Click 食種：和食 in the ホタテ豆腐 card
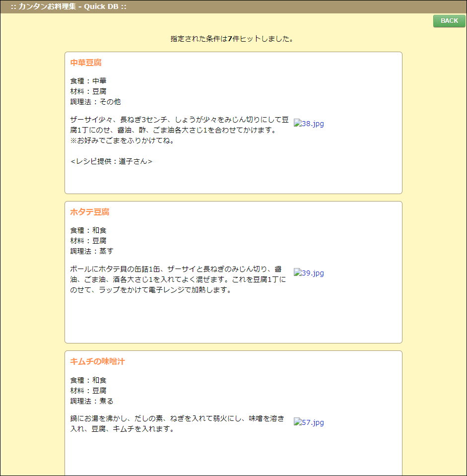467x476 pixels. 88,230
